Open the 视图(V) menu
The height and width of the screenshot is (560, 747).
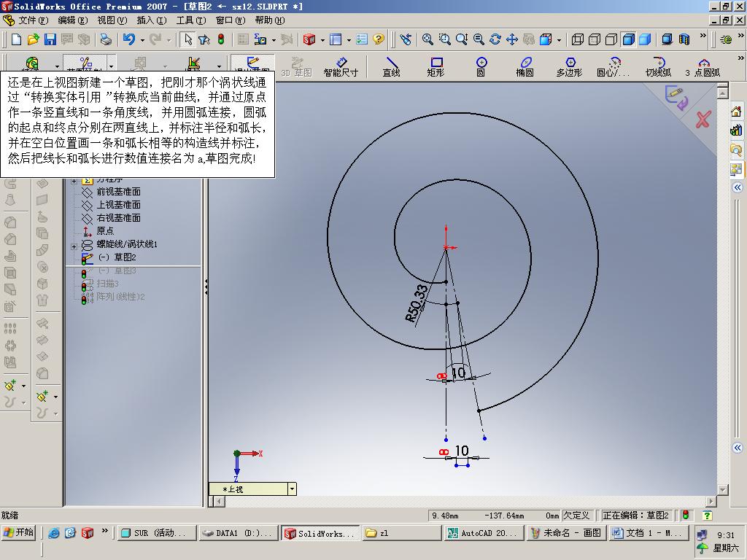[x=112, y=20]
